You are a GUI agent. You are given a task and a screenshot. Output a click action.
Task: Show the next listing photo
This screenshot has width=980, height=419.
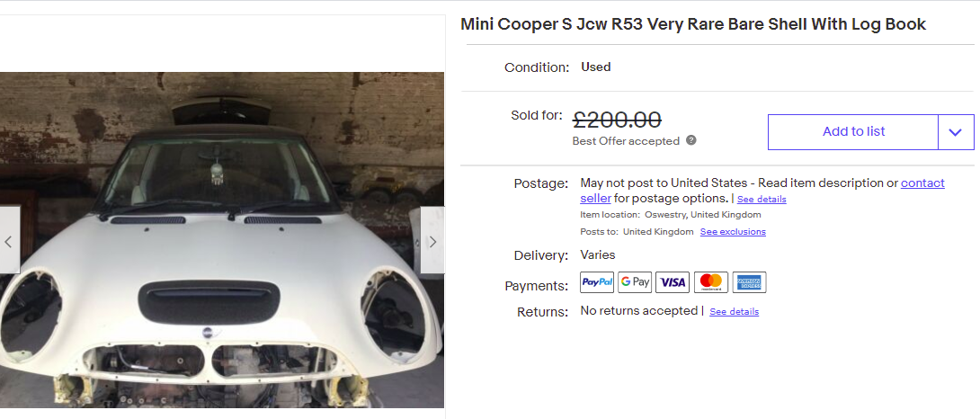pos(432,241)
